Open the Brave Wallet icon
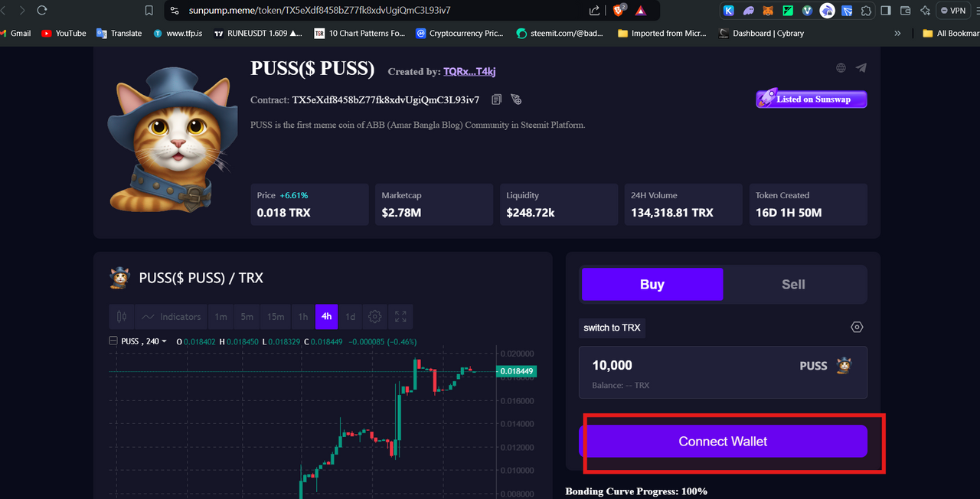 point(905,11)
